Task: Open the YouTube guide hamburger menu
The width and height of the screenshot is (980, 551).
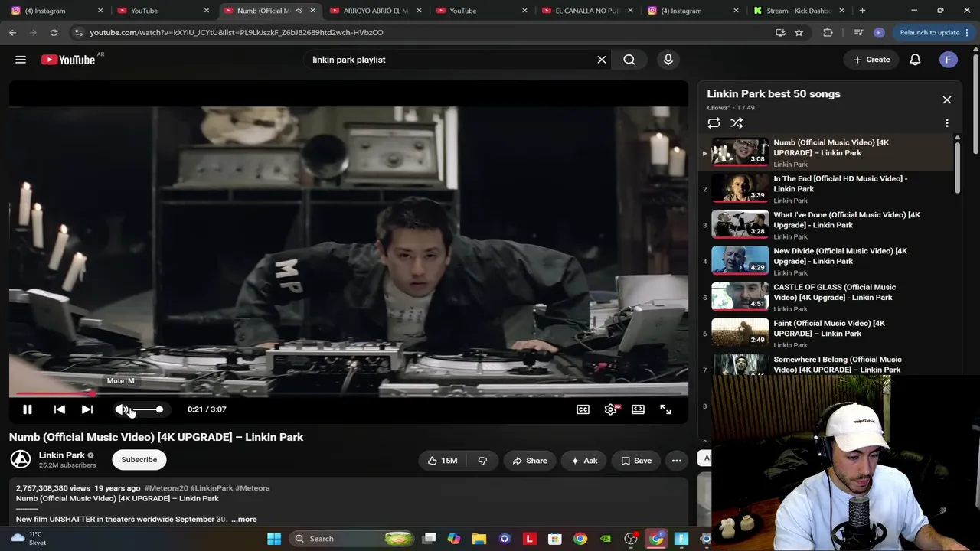Action: [21, 60]
